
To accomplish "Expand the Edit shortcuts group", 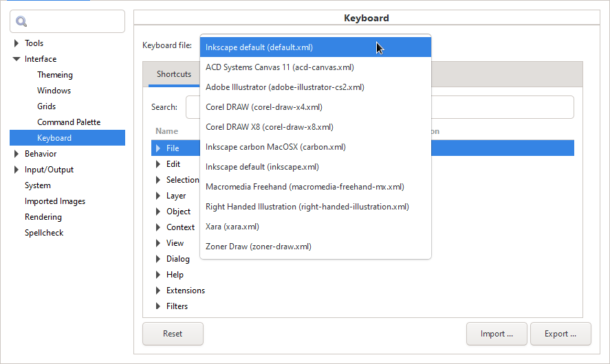I will [x=158, y=164].
